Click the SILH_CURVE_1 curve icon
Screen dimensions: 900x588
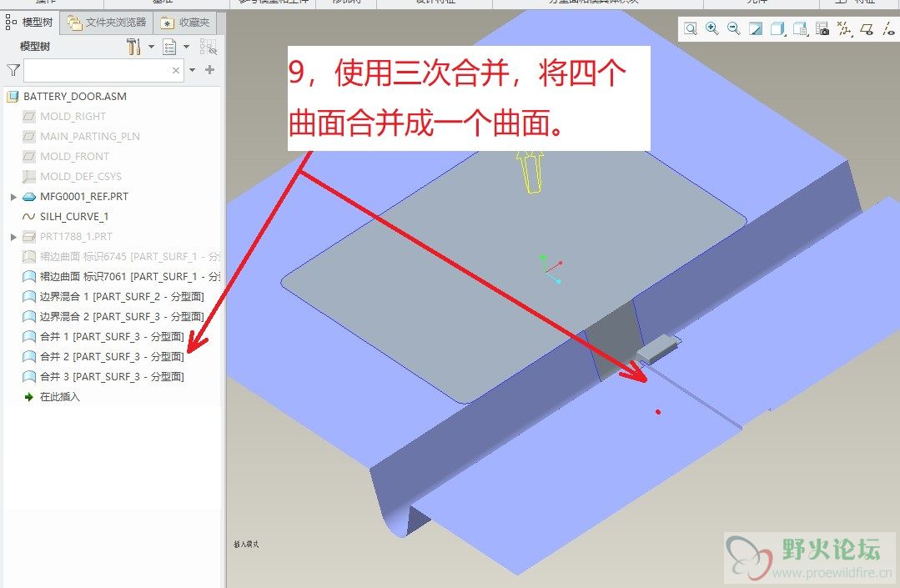click(28, 217)
